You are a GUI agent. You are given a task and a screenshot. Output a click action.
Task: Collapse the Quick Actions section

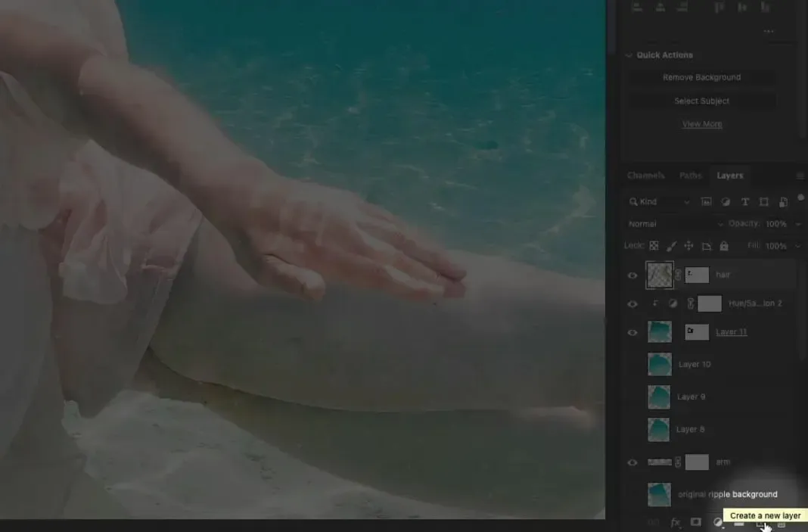(629, 54)
